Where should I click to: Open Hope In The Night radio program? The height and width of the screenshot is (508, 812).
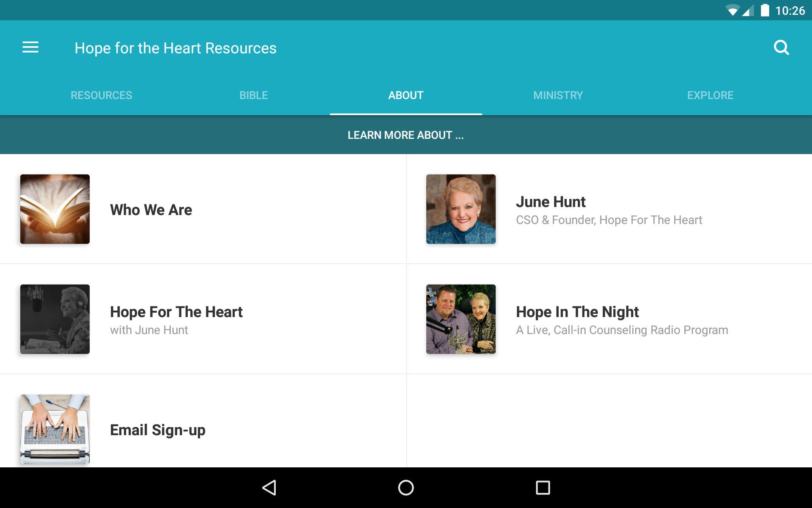click(x=609, y=319)
